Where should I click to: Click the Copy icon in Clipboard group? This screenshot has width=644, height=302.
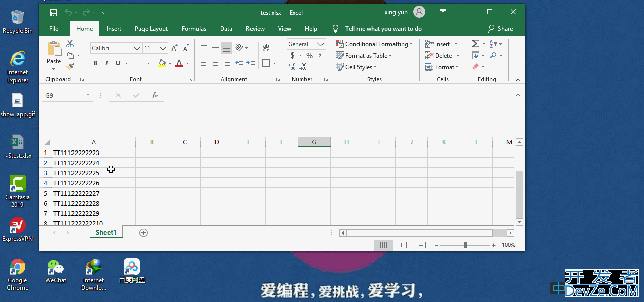point(70,55)
